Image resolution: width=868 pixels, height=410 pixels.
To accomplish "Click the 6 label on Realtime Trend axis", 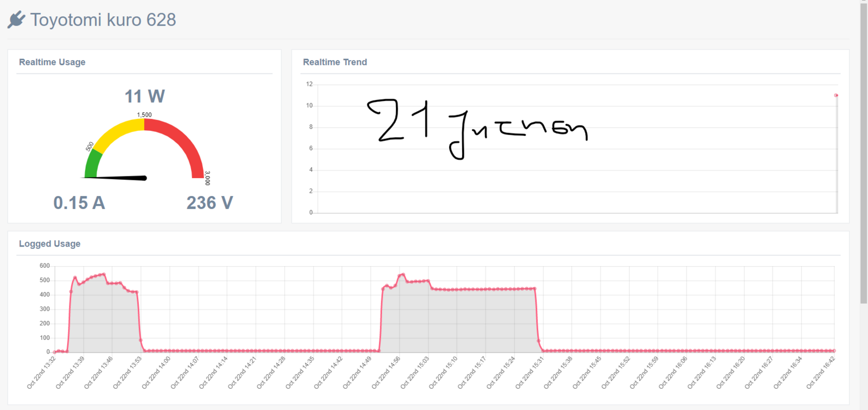I will [311, 148].
